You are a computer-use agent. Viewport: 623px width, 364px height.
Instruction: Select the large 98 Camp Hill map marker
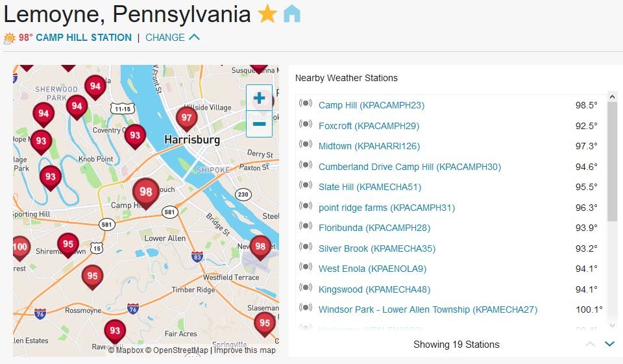(x=146, y=193)
